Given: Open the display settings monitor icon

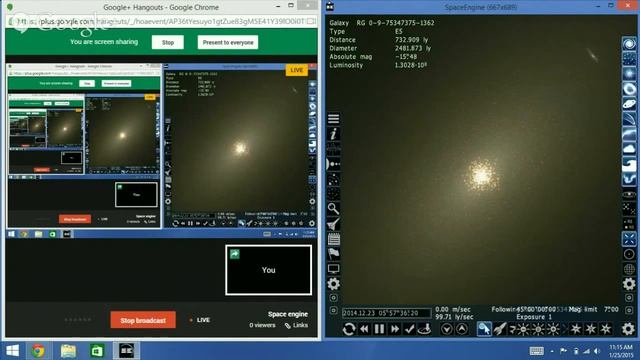Looking at the screenshot, I should pyautogui.click(x=333, y=269).
